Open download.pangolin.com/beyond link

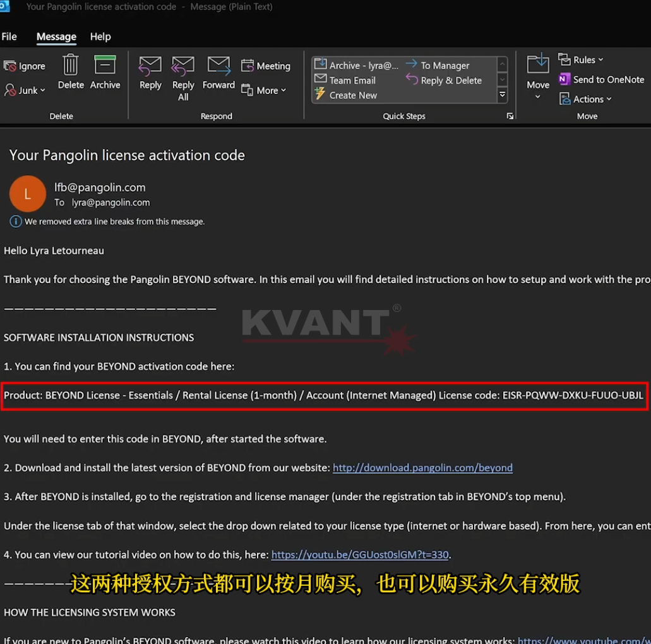click(422, 468)
